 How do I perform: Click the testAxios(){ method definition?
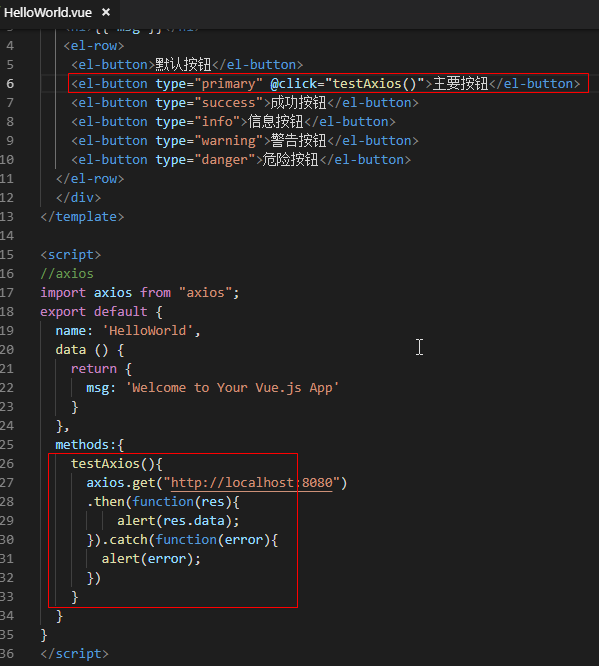click(x=116, y=463)
